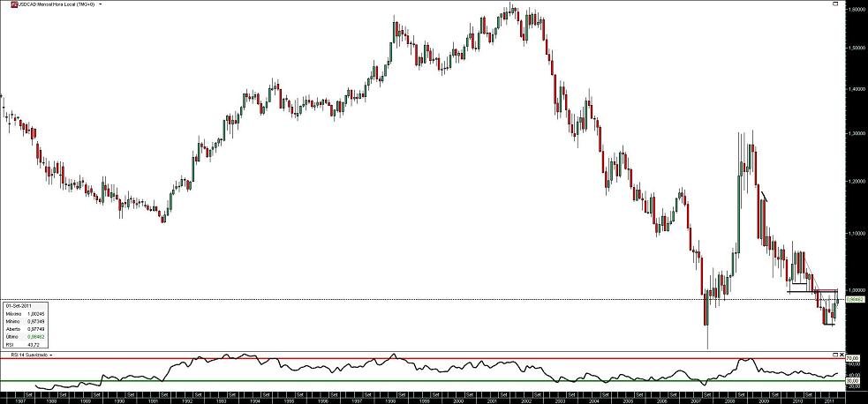Viewport: 868px width, 404px height.
Task: Click the 70,00 RSI overbought level label
Action: point(852,358)
